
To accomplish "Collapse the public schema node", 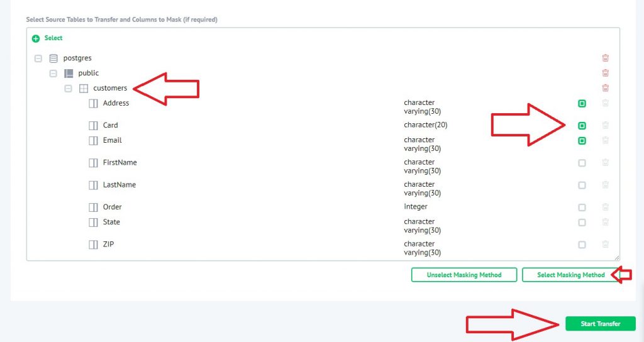I will (x=53, y=73).
